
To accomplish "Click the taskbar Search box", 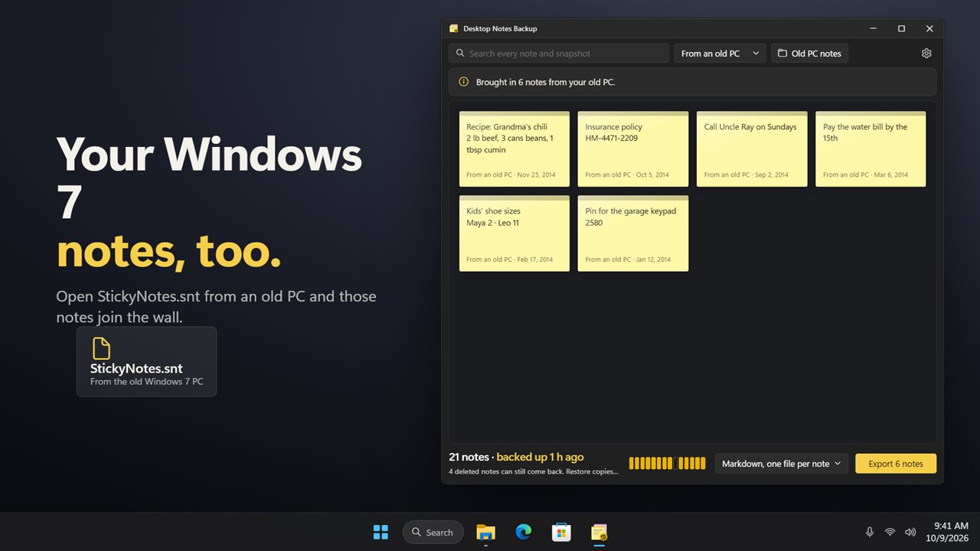I will coord(433,532).
